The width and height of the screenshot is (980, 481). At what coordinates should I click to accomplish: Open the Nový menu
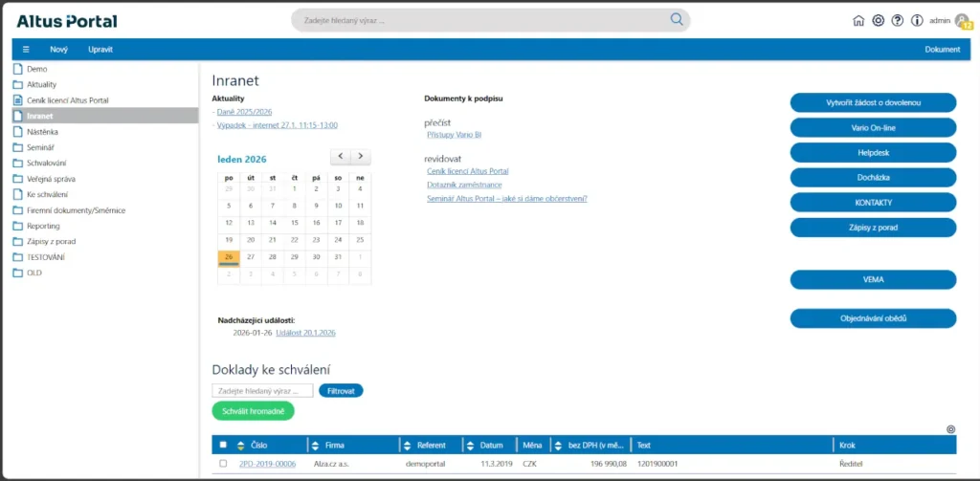point(58,50)
